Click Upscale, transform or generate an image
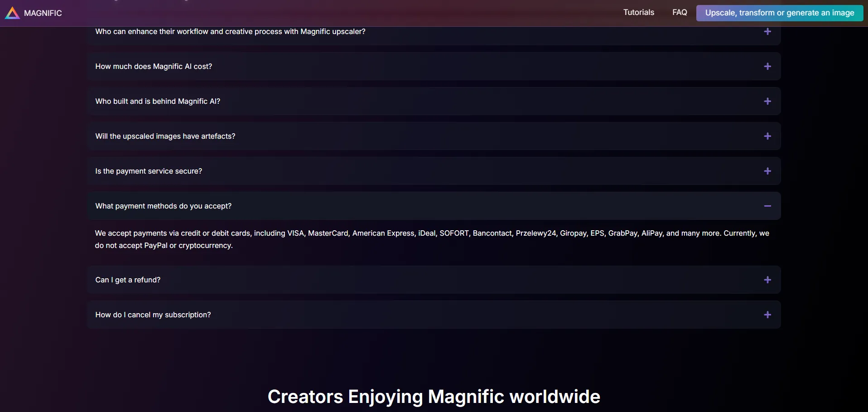The width and height of the screenshot is (868, 412). coord(779,13)
